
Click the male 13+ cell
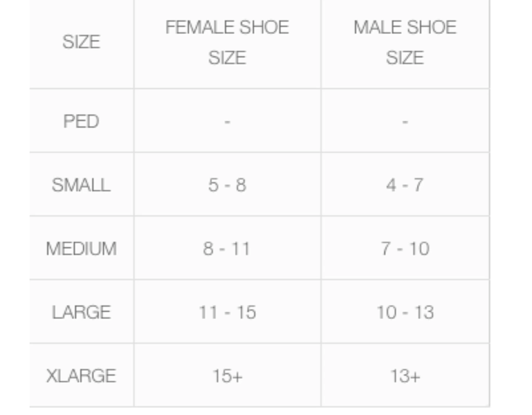405,376
